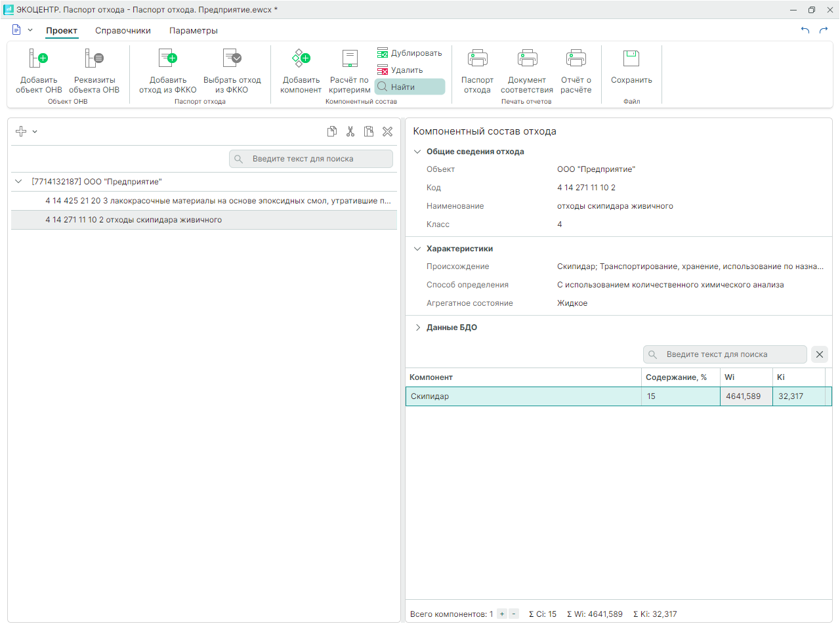Open Реквизиты объекта ОНВ

click(94, 71)
